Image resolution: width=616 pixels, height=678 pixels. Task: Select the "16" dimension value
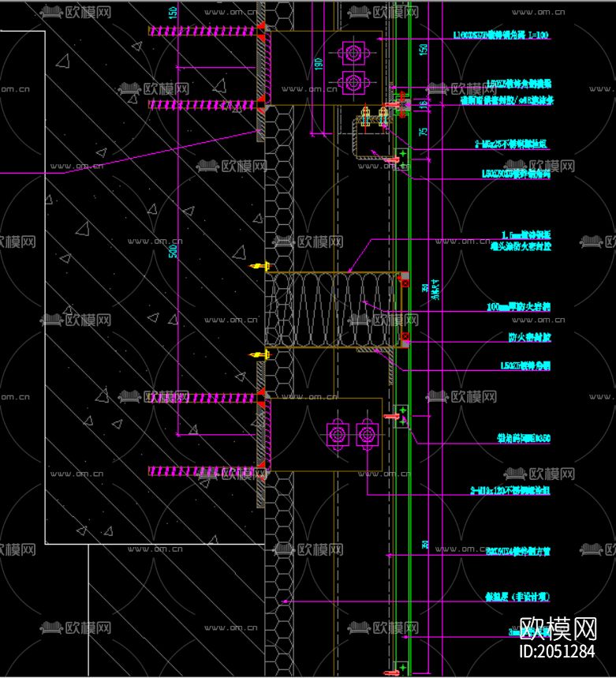coord(424,103)
